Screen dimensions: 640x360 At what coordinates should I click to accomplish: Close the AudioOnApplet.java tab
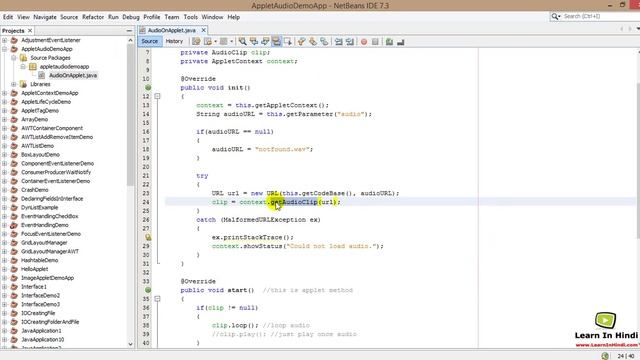203,30
